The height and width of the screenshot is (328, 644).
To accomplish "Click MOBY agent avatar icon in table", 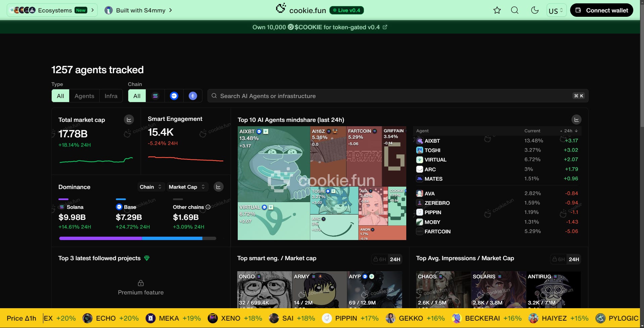I will click(420, 222).
